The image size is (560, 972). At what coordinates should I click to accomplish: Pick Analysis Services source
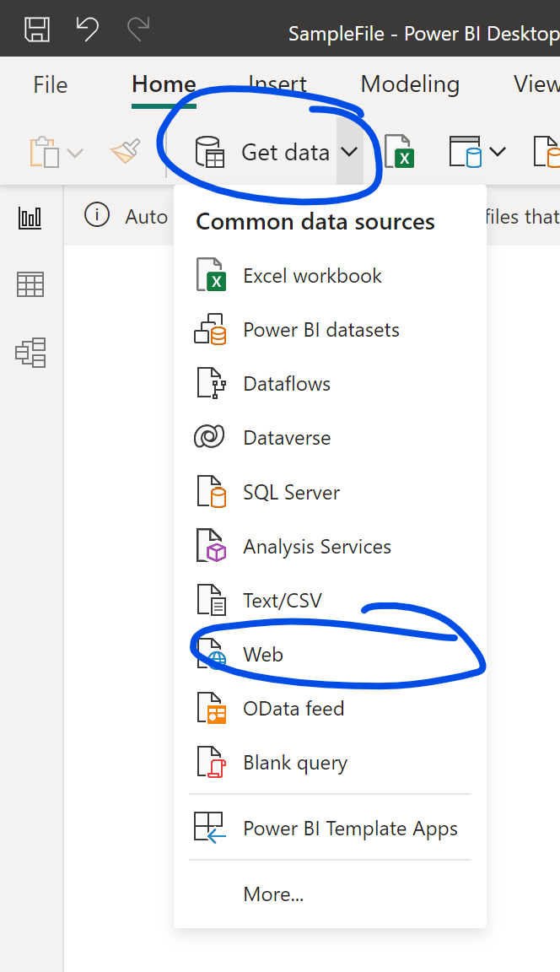point(330,546)
